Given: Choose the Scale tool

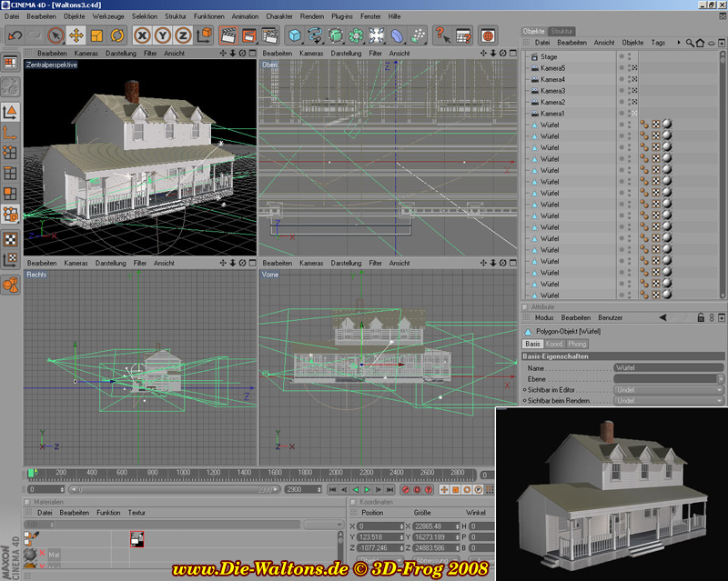Looking at the screenshot, I should [96, 35].
